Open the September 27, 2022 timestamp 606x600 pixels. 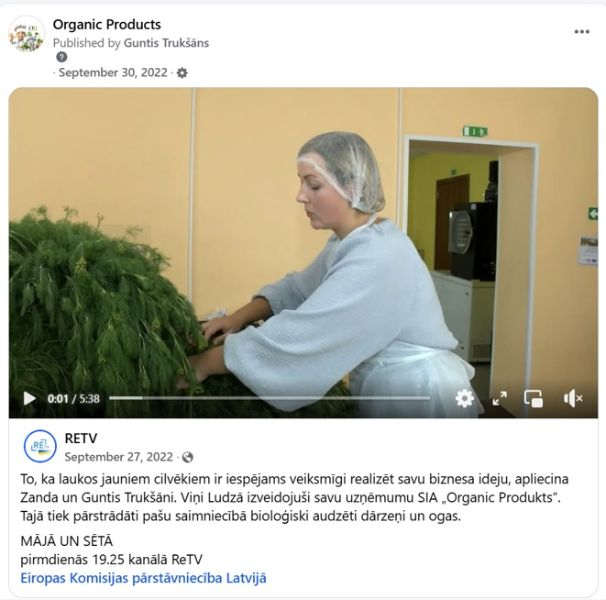pyautogui.click(x=119, y=457)
